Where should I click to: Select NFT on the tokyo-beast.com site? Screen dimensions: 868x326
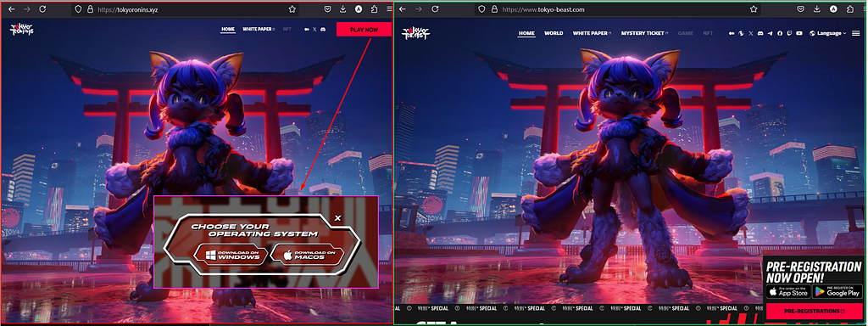[x=708, y=33]
